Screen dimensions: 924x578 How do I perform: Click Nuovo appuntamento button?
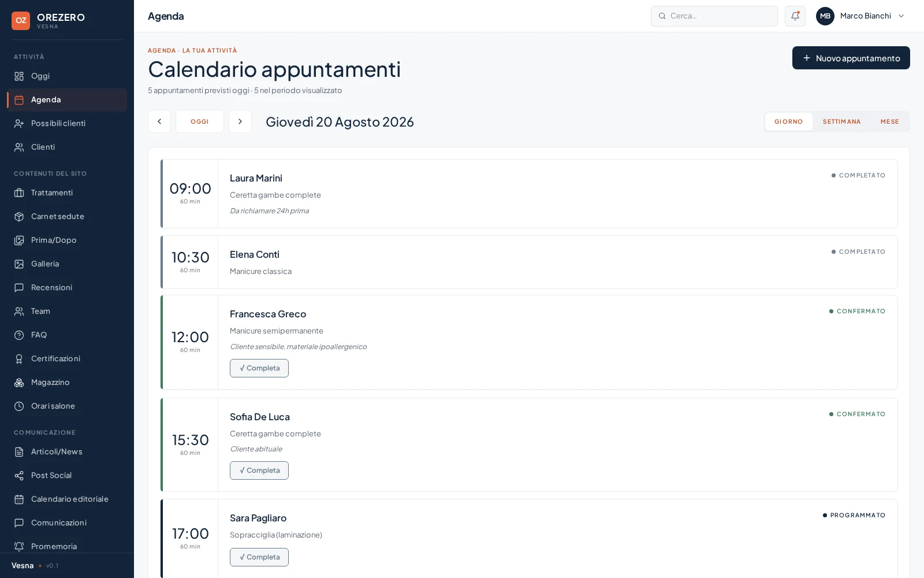coord(851,58)
